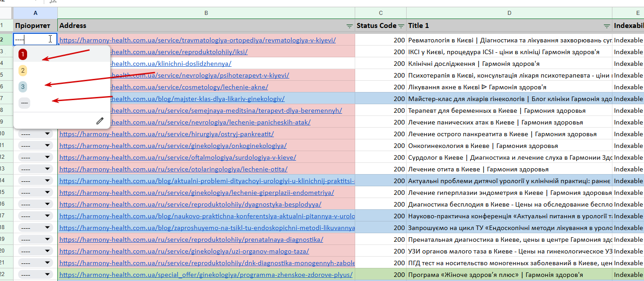Screen dimensions: 644x281
Task: Click title cell 'ІКСІ у Києві, процедура ICSI'
Action: [x=509, y=52]
